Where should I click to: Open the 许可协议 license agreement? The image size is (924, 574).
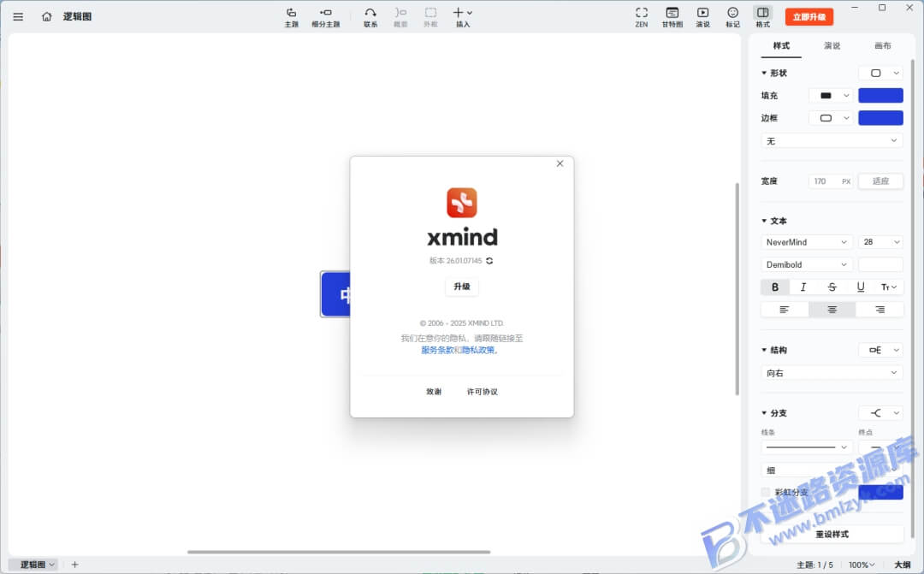point(482,391)
